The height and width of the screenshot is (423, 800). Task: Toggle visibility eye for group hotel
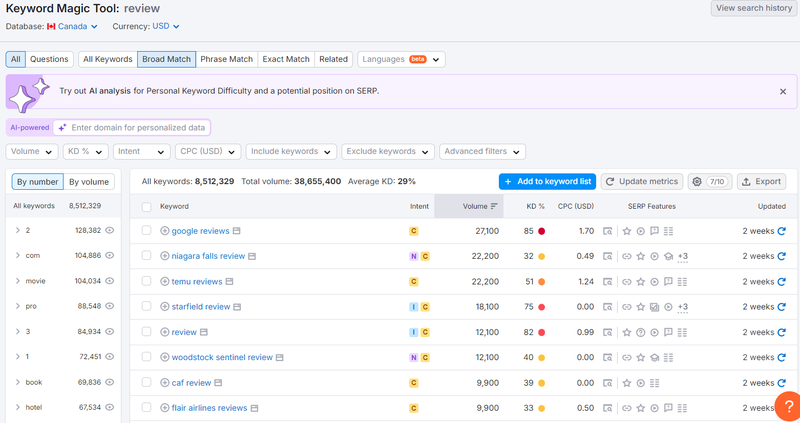tap(110, 407)
